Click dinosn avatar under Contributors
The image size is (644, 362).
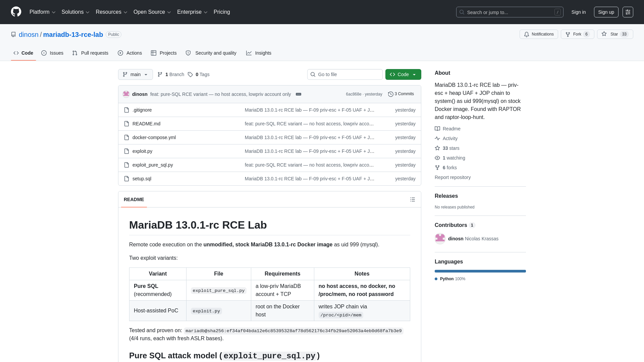click(x=440, y=239)
